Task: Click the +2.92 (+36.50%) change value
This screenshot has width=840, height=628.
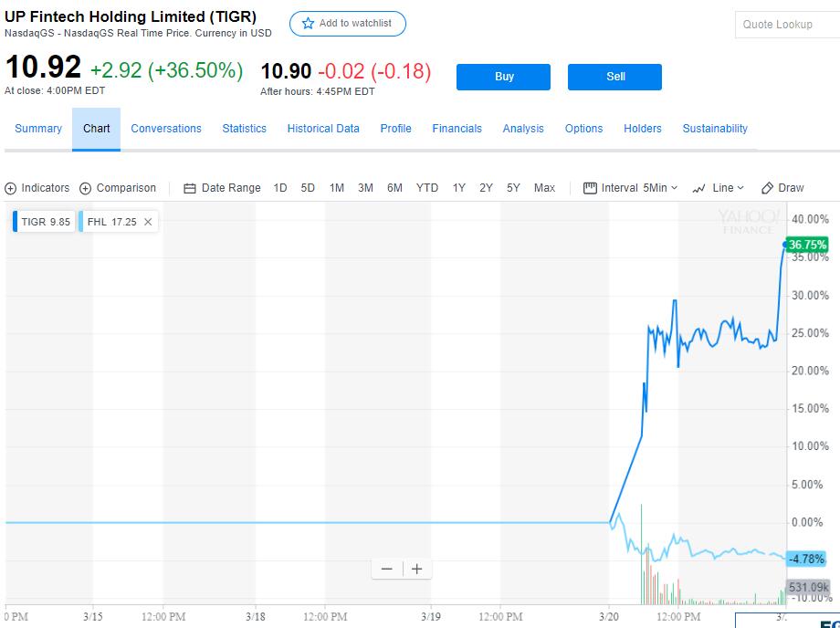Action: 166,70
